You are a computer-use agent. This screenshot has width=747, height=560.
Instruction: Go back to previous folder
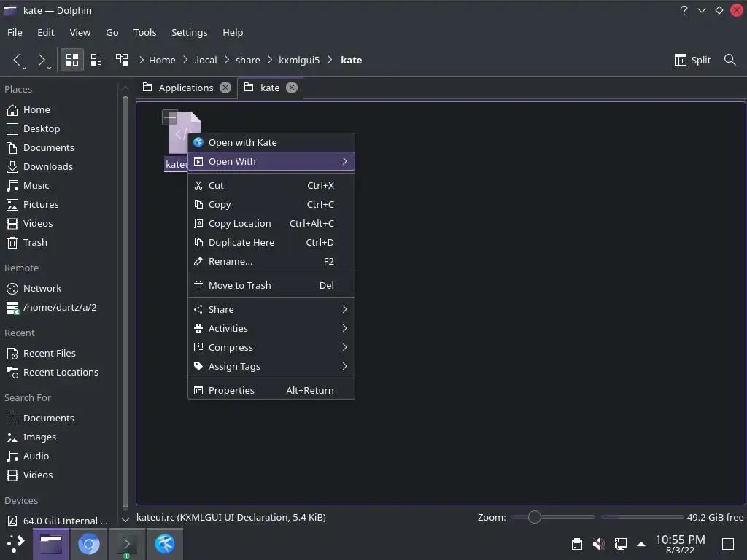pos(18,60)
